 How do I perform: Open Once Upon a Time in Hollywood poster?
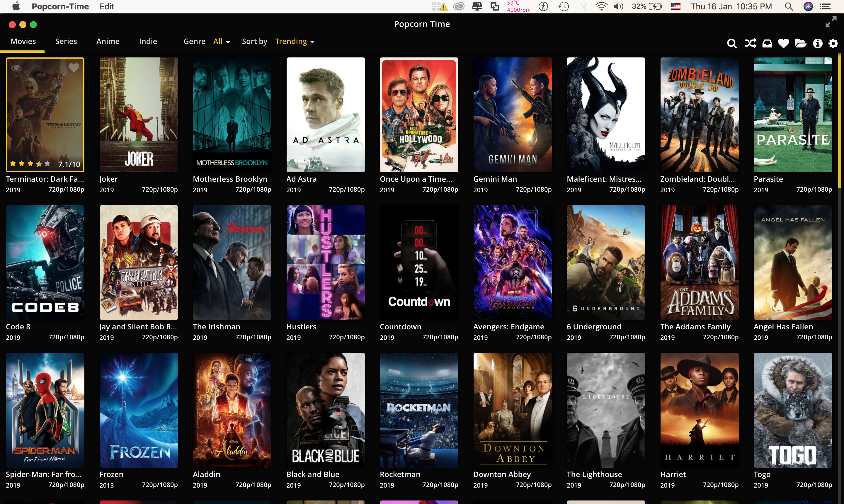point(419,115)
